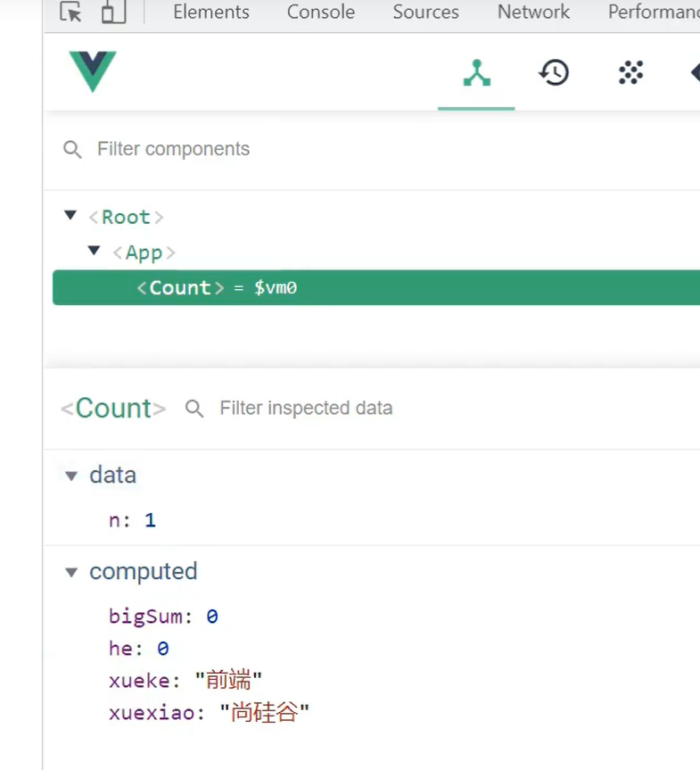Collapse the Root tree node arrow
Image resolution: width=700 pixels, height=770 pixels.
(x=70, y=215)
